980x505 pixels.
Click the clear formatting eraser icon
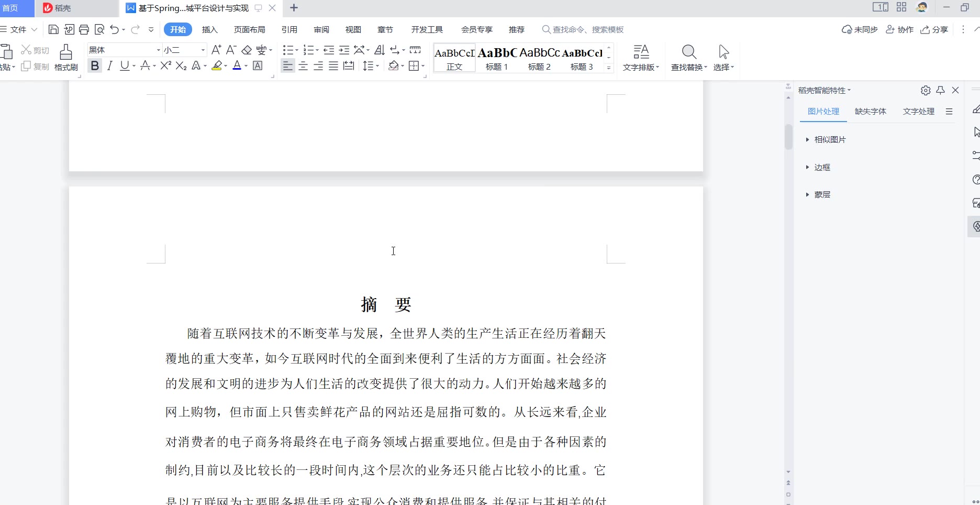click(247, 50)
